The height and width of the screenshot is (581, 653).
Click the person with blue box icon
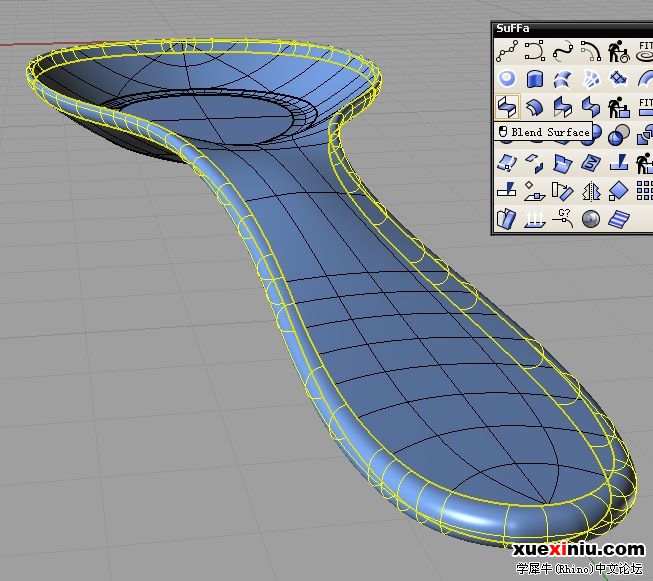tap(618, 107)
